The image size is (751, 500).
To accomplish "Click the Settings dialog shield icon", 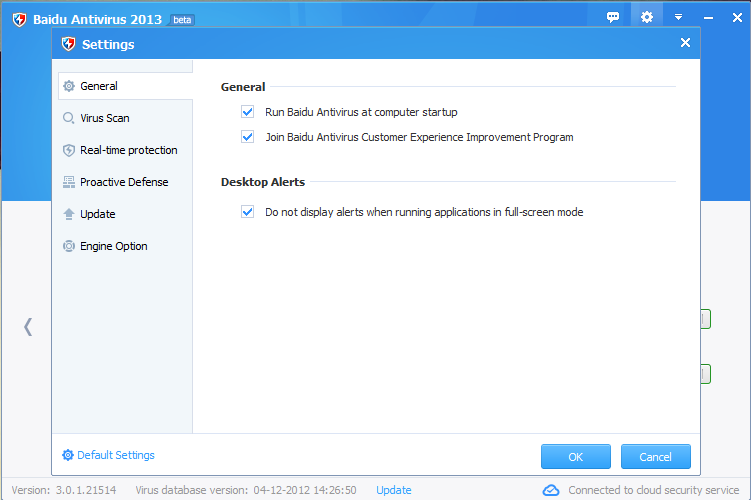I will (68, 44).
